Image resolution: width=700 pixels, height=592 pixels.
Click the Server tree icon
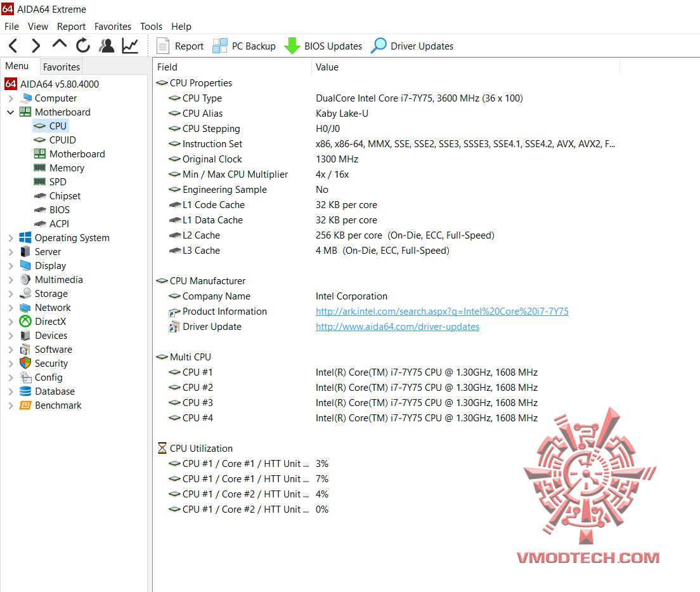coord(25,251)
